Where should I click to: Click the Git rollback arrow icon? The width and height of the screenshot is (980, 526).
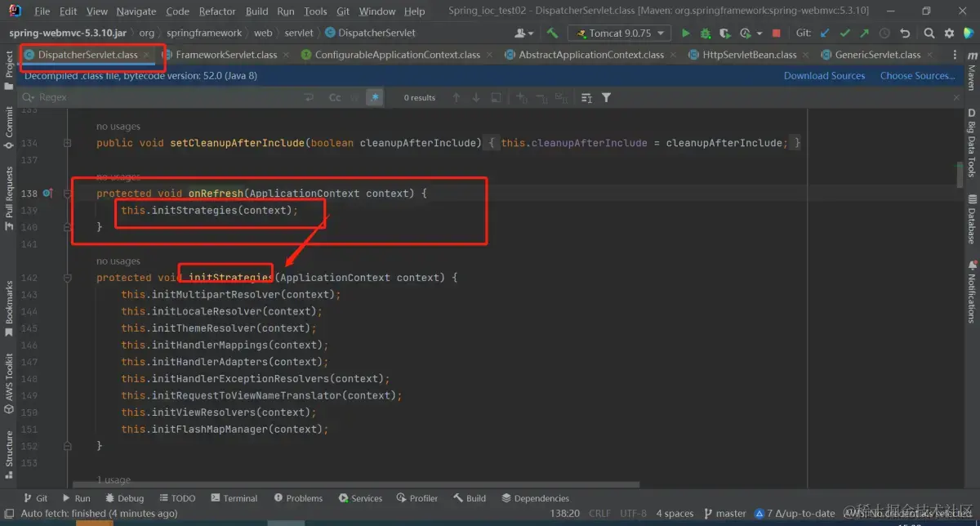pos(904,33)
